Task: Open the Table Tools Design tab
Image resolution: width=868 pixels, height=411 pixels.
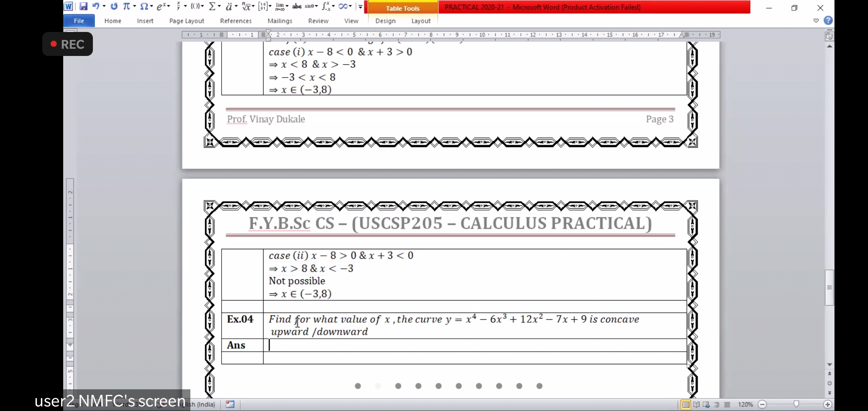Action: [385, 21]
